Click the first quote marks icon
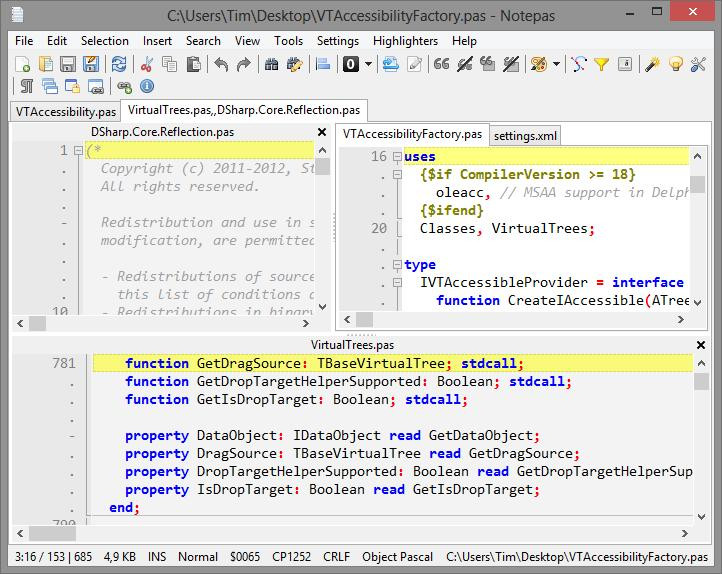Screen dimensions: 722x574 [442, 64]
